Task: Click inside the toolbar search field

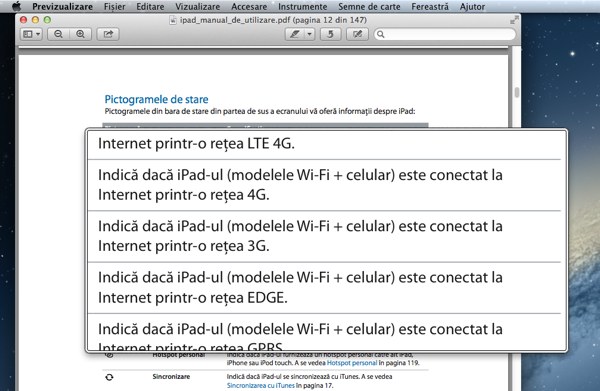Action: tap(445, 34)
